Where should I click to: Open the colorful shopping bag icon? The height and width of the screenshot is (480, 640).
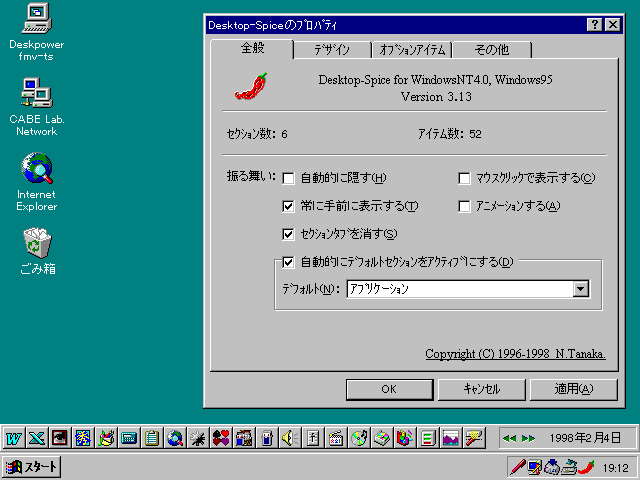coord(405,438)
